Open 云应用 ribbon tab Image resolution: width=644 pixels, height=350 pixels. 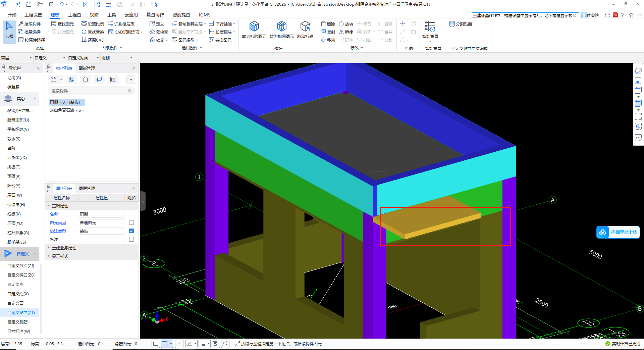(131, 15)
